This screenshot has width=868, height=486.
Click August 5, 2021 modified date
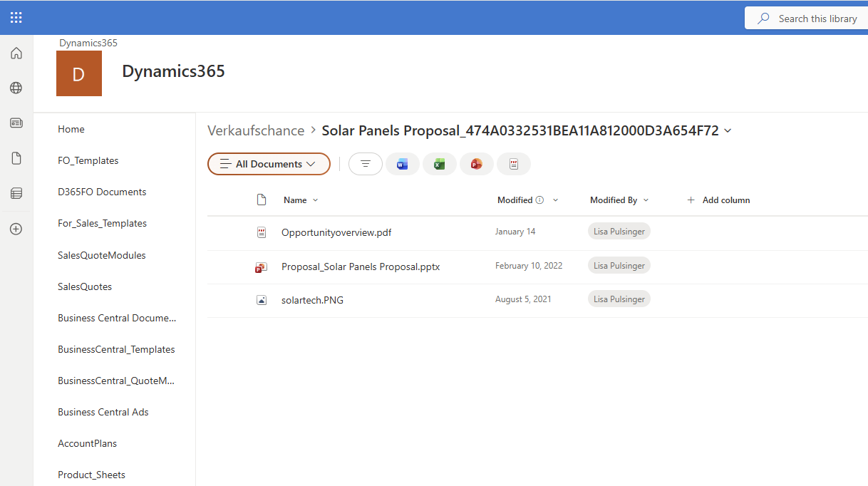click(x=523, y=299)
